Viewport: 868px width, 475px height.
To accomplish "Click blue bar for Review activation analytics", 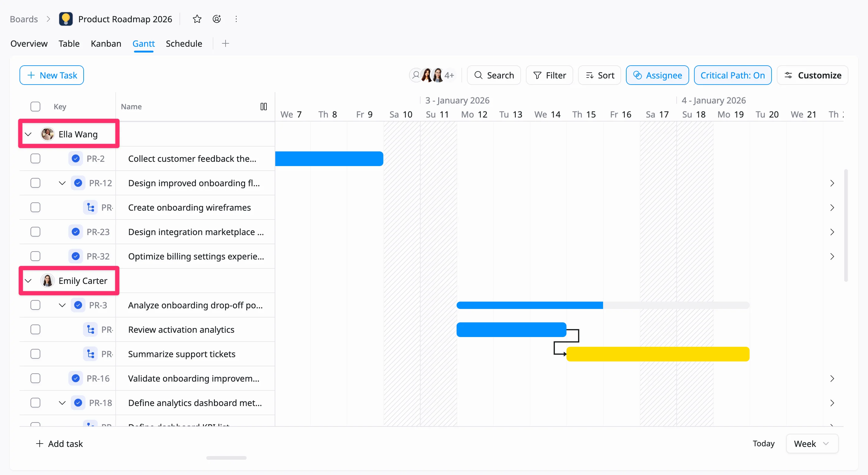I will (x=511, y=329).
